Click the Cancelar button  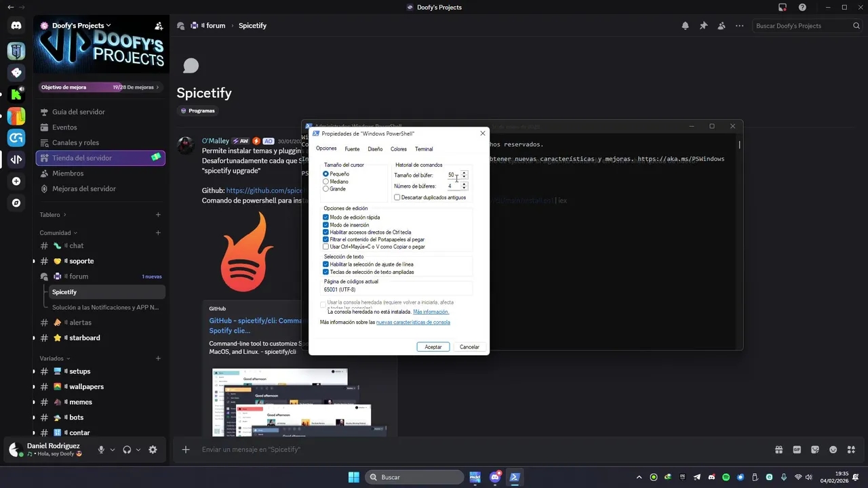(469, 346)
